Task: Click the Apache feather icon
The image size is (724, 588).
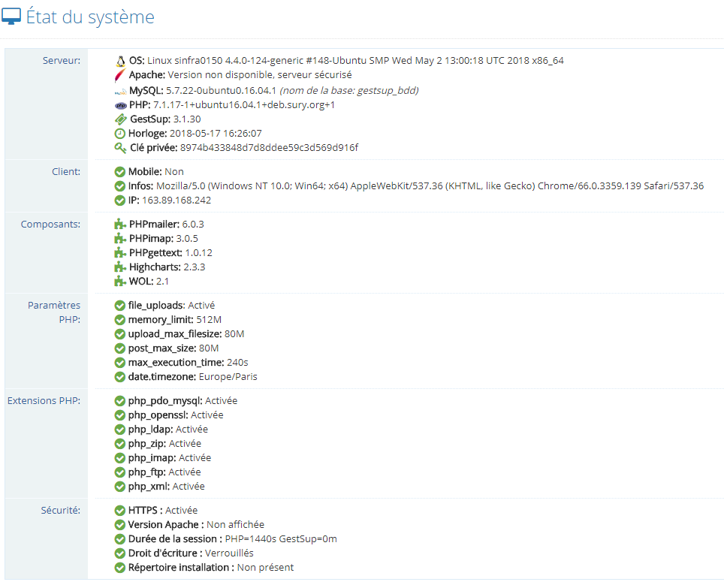Action: [119, 75]
